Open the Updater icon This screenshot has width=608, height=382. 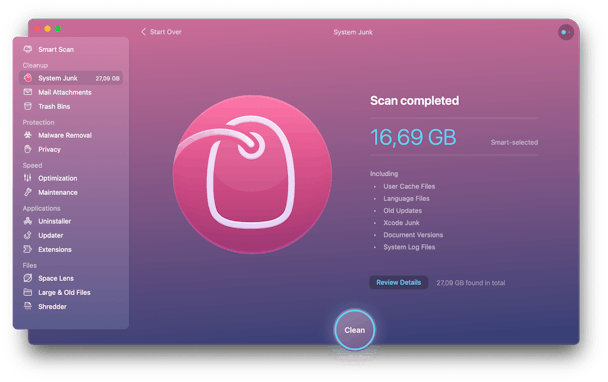28,235
